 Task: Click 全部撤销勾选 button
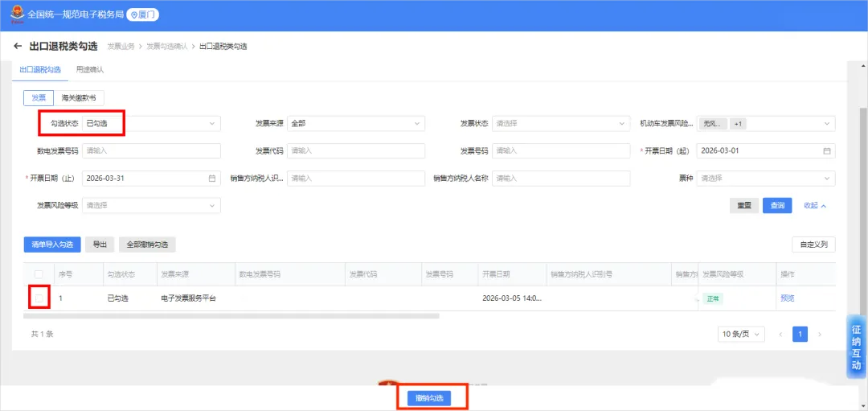(147, 245)
